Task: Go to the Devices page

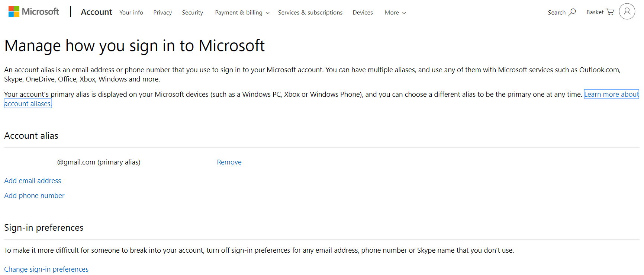Action: 363,13
